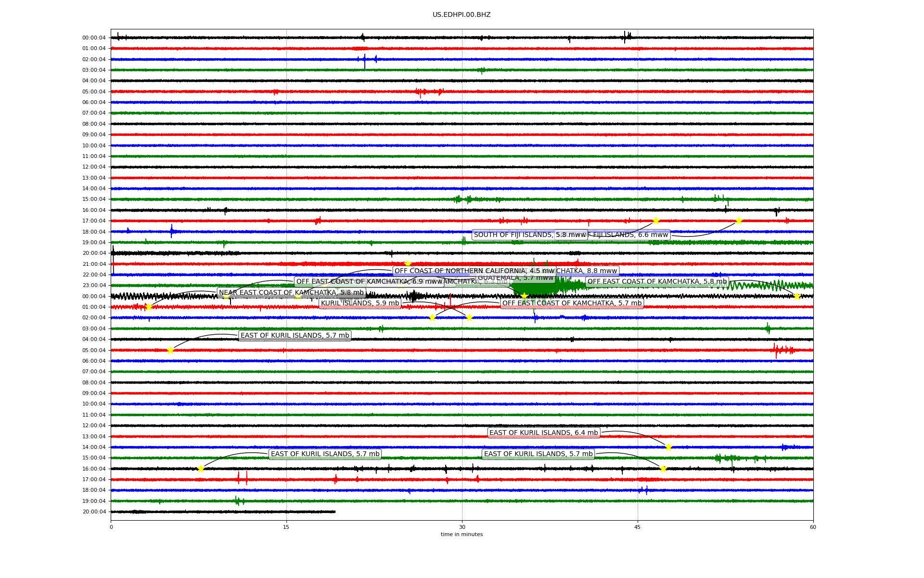Select the NEAR EAST COAST OF KAMCHATKA, 5.8 mb label
The width and height of the screenshot is (924, 578).
click(x=291, y=292)
